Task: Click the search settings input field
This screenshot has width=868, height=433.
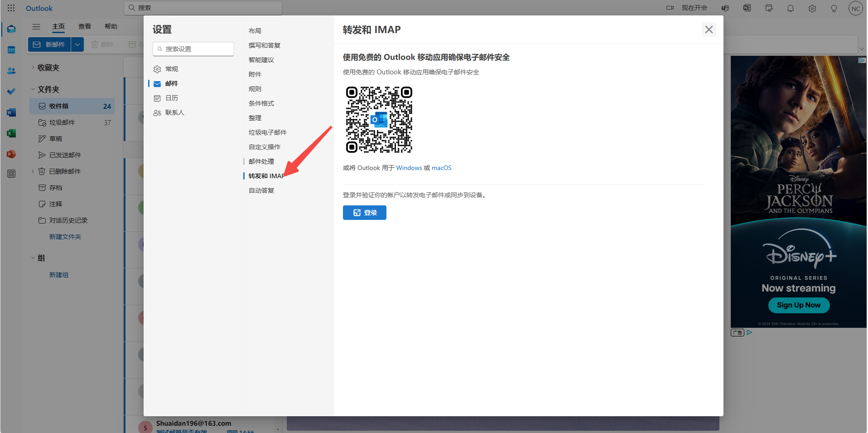Action: click(193, 49)
